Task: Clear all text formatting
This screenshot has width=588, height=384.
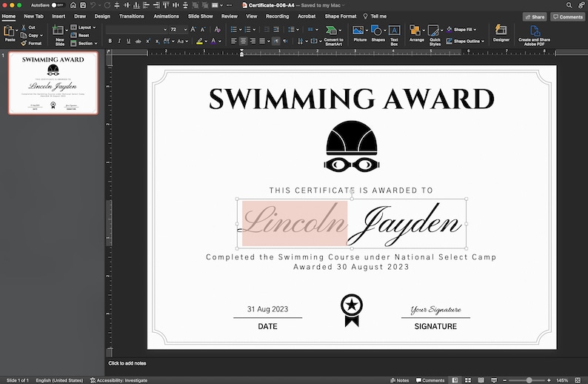Action: tap(217, 29)
